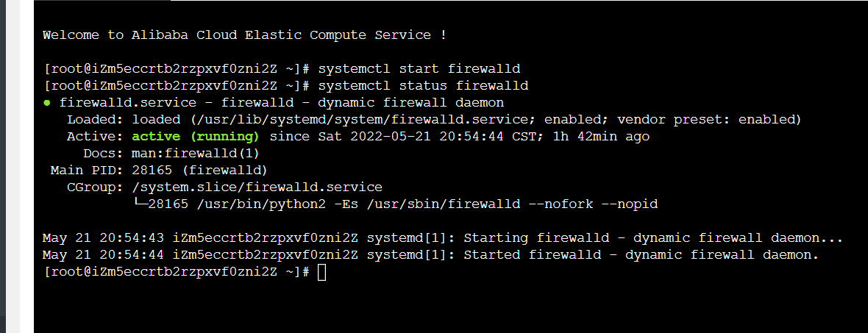Screen dimensions: 868x333
Task: Click the terminal cursor block at prompt
Action: (321, 273)
